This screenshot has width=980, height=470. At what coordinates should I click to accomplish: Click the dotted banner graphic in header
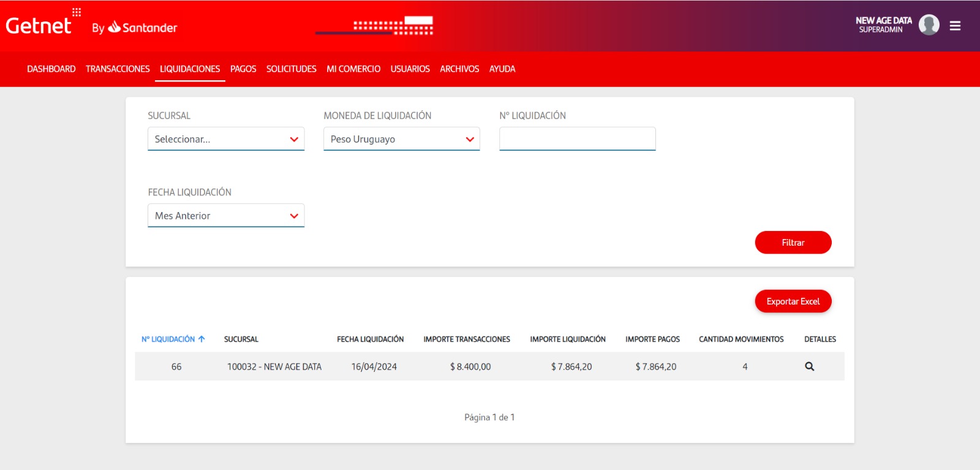pos(393,26)
